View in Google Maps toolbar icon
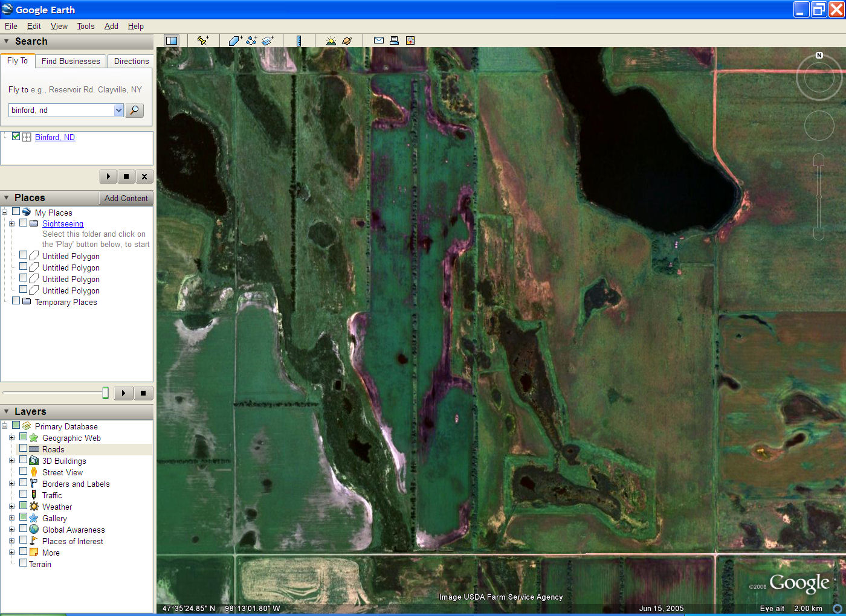 [410, 40]
